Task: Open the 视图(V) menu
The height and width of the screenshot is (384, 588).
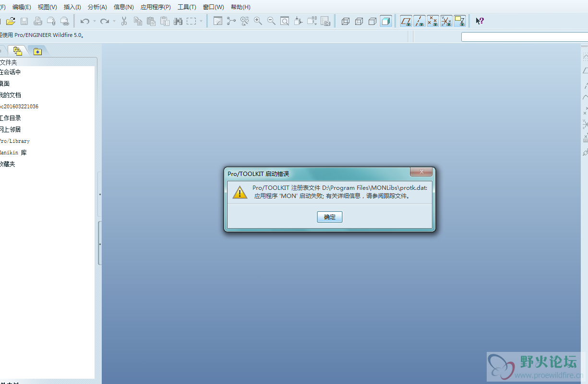Action: (x=48, y=7)
